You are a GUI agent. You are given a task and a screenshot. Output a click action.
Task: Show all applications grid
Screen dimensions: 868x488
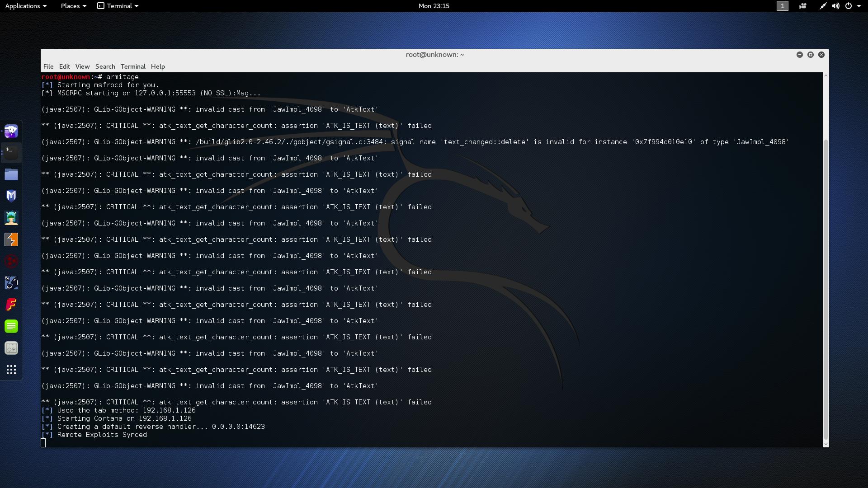coord(11,370)
